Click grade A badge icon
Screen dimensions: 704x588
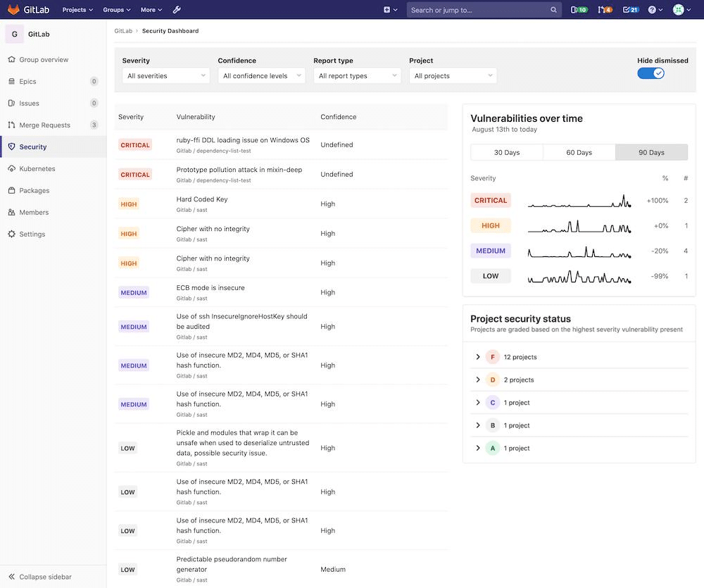pyautogui.click(x=493, y=448)
